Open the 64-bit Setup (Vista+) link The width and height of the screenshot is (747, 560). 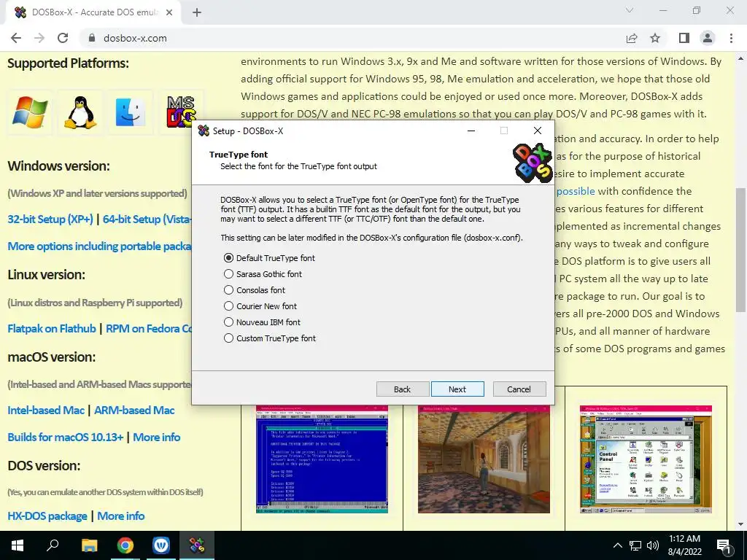[147, 219]
